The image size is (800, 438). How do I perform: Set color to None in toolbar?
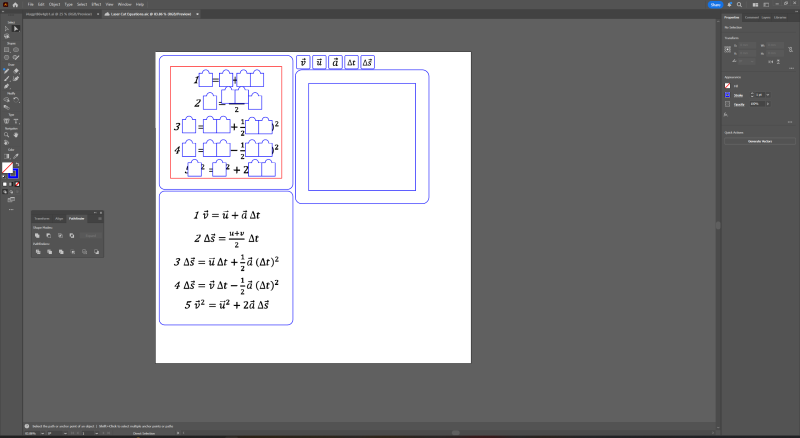[17, 185]
